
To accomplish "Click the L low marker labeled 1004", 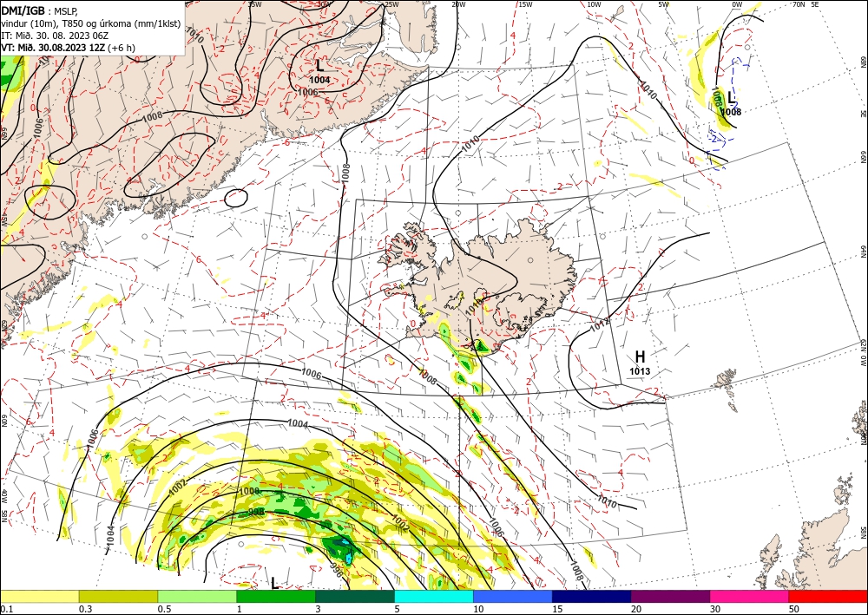I will (319, 65).
